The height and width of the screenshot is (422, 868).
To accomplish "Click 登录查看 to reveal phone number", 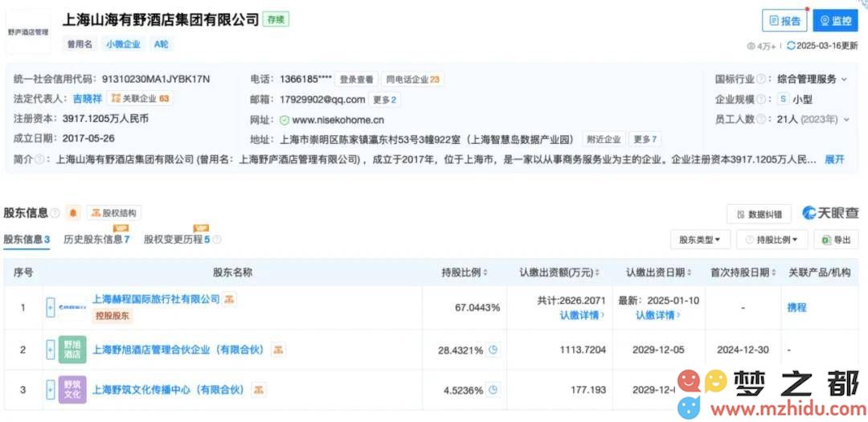I will click(356, 80).
